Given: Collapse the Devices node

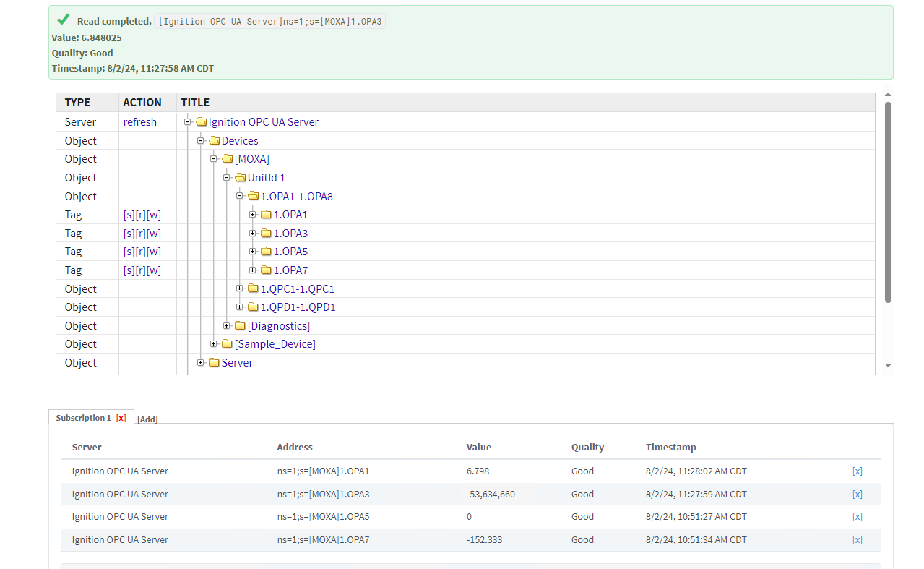Looking at the screenshot, I should [201, 141].
